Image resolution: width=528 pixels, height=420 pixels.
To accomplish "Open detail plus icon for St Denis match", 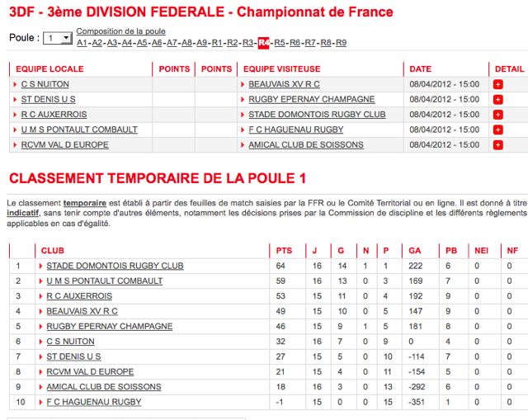I will pyautogui.click(x=497, y=99).
